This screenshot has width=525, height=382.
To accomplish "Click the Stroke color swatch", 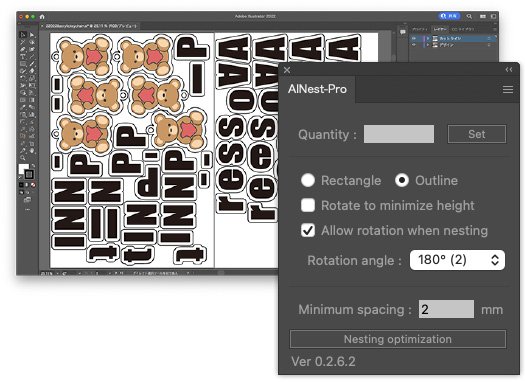I will coord(29,174).
